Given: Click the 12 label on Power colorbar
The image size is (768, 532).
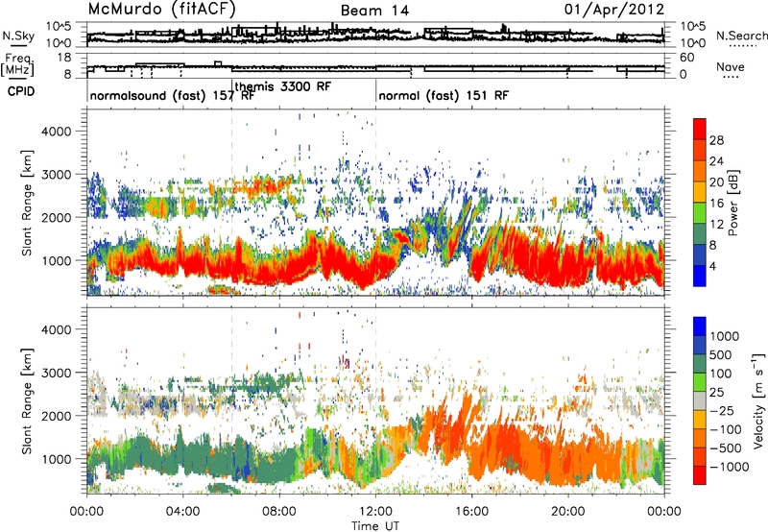Looking at the screenshot, I should click(x=716, y=225).
